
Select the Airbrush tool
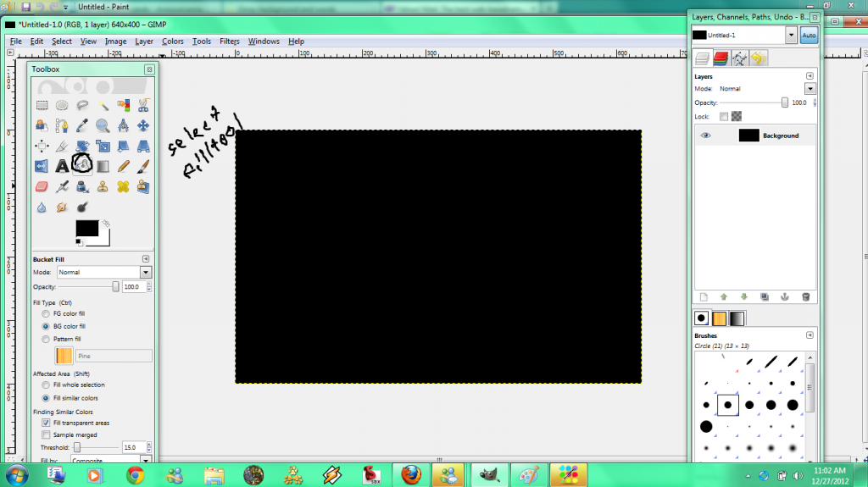point(62,186)
